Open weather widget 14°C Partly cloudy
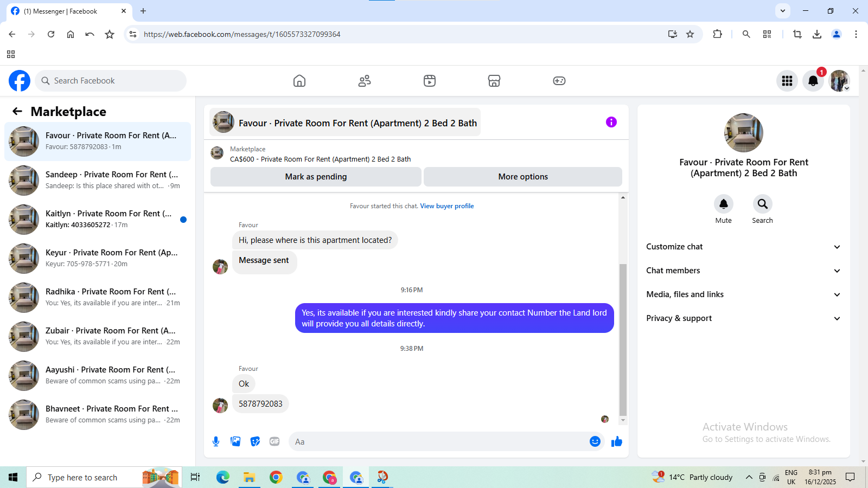Screen dimensions: 868x488 (x=693, y=477)
